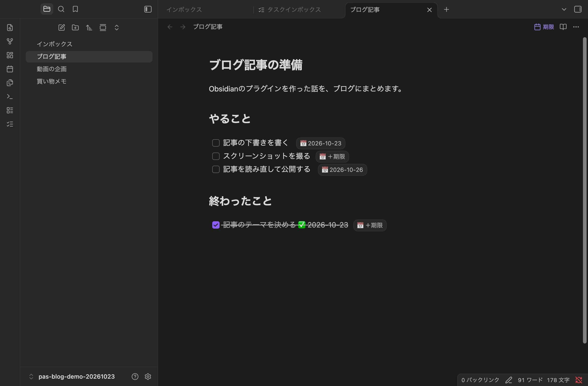Screen dimensions: 588x386
Task: Open quick switcher ribbon icon
Action: pos(10,27)
